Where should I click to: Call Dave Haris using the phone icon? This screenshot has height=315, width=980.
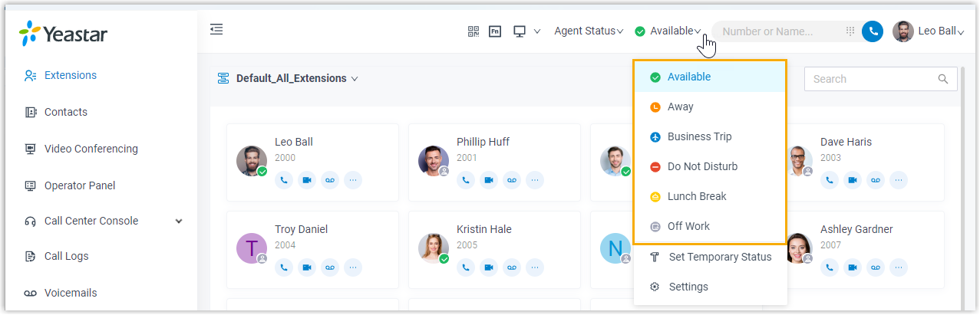click(830, 180)
